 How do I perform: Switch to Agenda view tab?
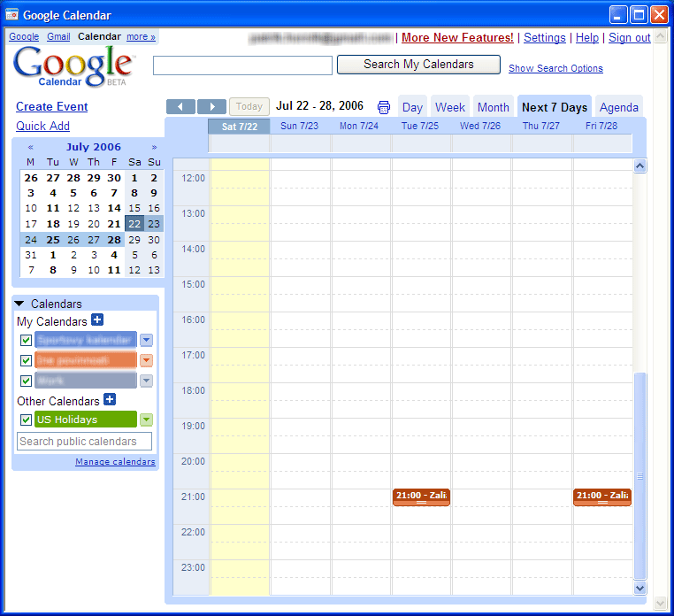[x=619, y=107]
